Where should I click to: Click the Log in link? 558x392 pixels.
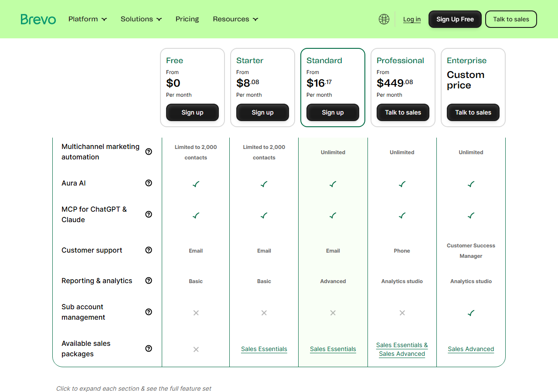(x=412, y=19)
